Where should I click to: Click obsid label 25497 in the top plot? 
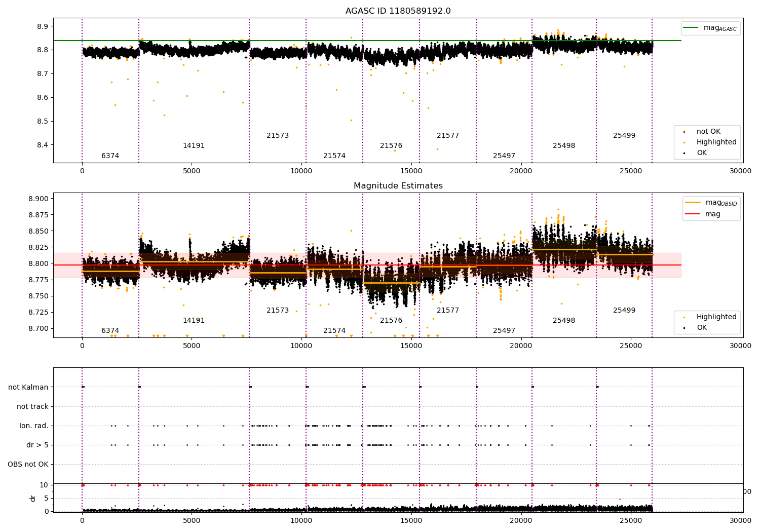(504, 156)
